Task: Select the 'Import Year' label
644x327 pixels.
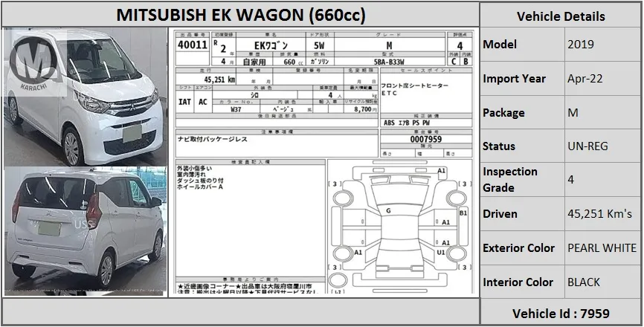Action: [514, 78]
